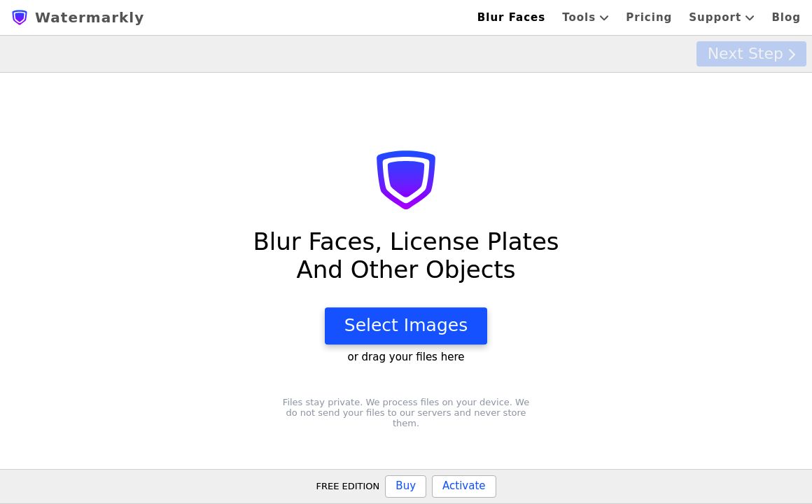Image resolution: width=812 pixels, height=504 pixels.
Task: Click the large purple shield icon
Action: pyautogui.click(x=406, y=179)
